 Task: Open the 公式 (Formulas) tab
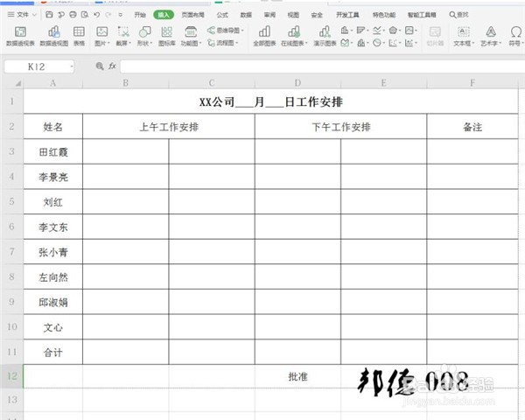coord(222,15)
